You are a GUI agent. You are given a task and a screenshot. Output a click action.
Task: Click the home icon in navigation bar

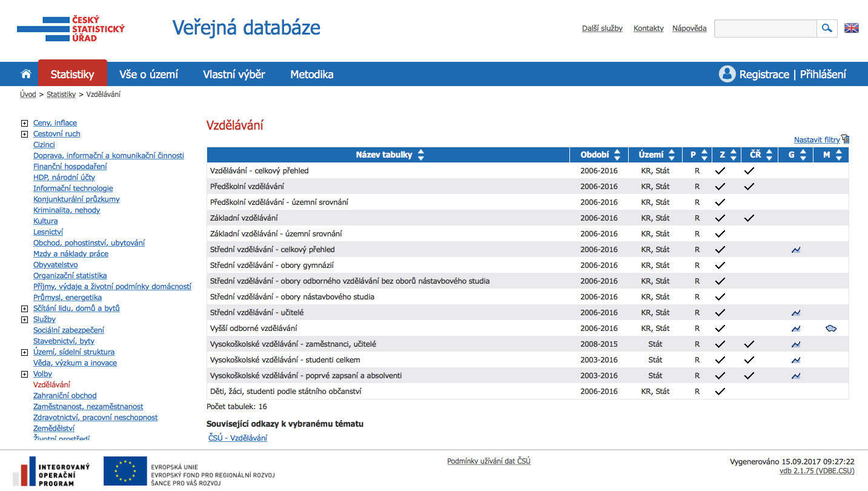tap(25, 74)
